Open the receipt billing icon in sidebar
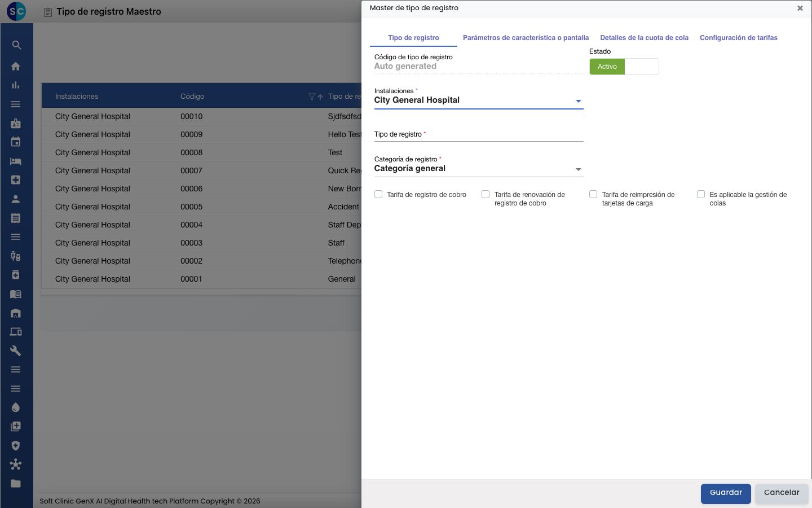Viewport: 812px width, 508px height. (x=16, y=218)
